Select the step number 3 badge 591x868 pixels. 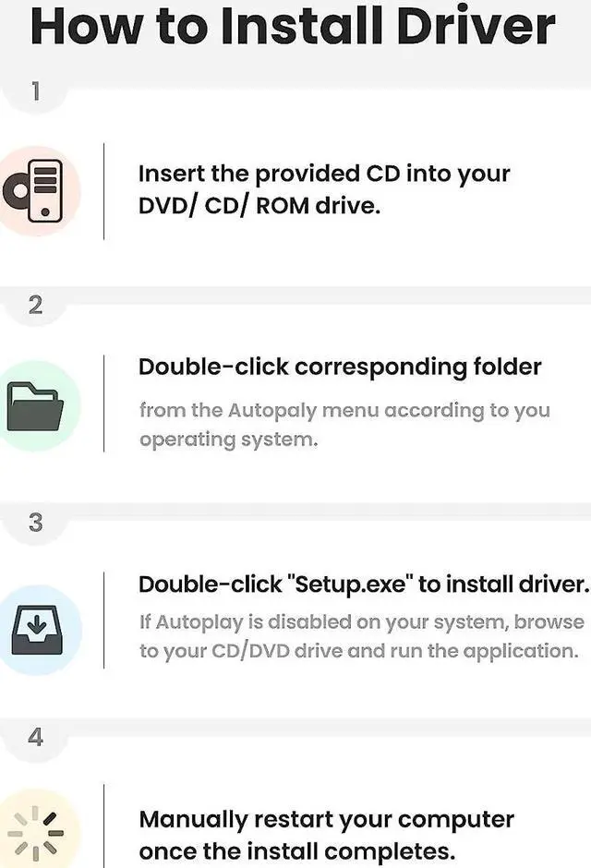coord(35,523)
